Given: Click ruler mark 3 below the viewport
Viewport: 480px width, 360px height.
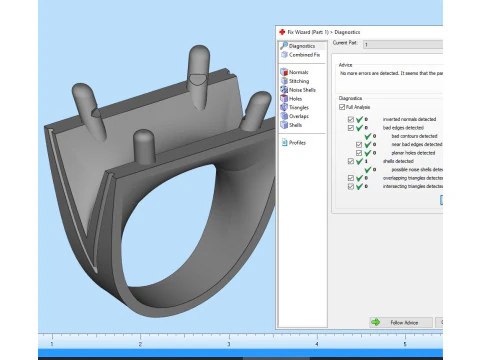Looking at the screenshot, I should click(x=229, y=344).
